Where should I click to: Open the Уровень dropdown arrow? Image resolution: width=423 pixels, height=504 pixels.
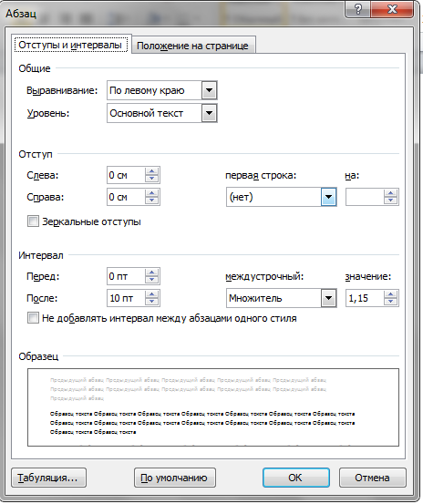pos(209,113)
